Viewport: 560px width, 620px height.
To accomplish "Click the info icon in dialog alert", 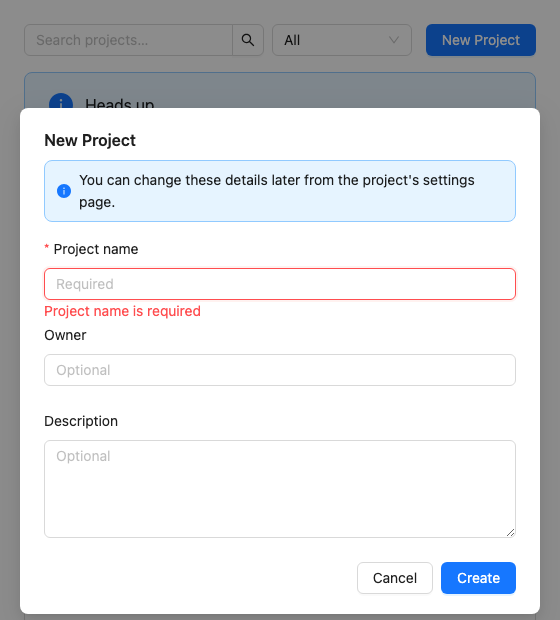I will pos(64,191).
